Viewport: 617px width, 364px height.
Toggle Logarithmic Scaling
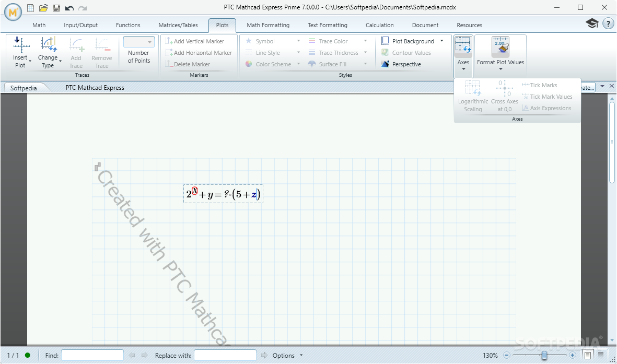click(473, 96)
